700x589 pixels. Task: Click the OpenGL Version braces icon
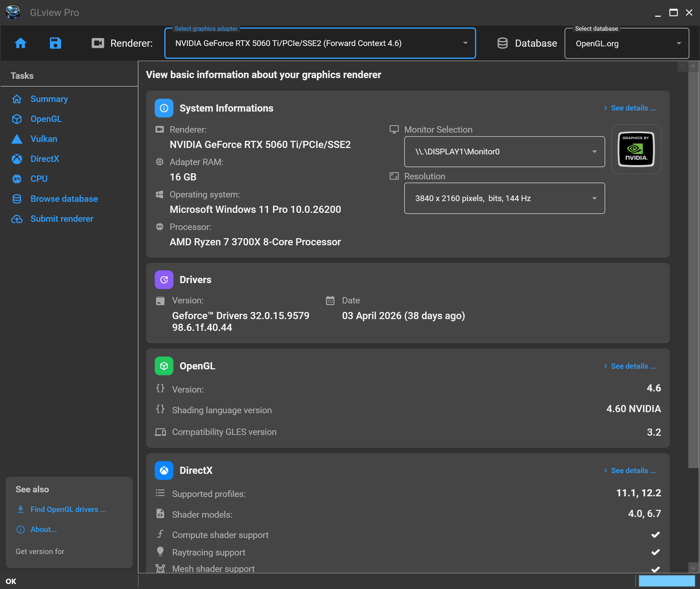(x=160, y=388)
